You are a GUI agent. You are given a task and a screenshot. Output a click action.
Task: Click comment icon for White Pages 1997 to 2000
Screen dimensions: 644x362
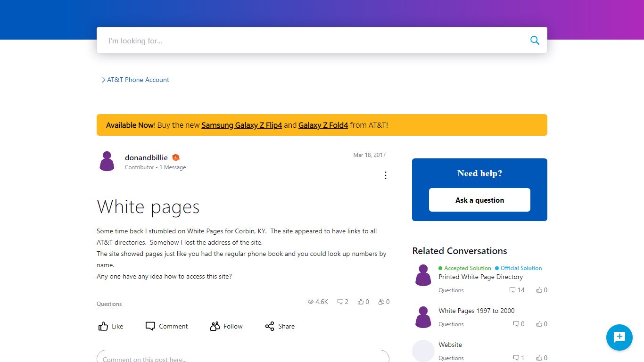[516, 324]
